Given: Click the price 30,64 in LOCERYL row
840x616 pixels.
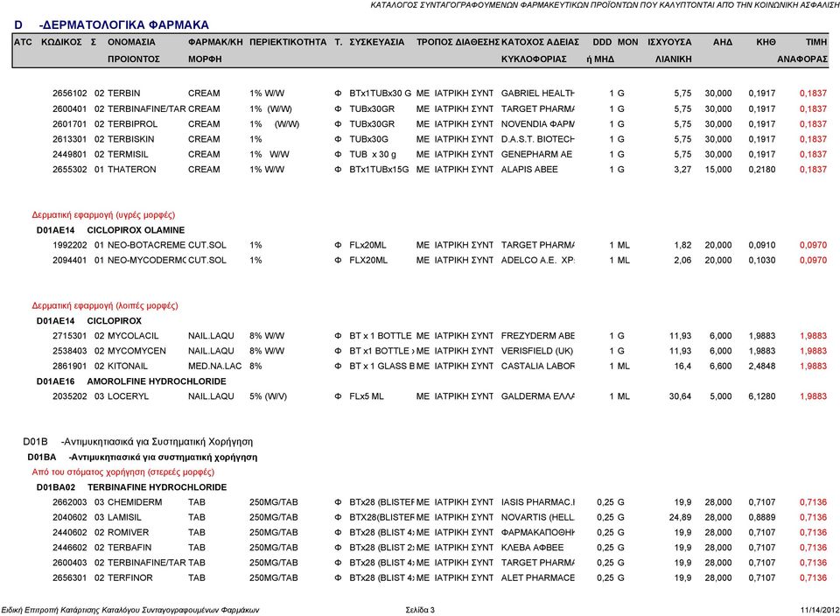Looking at the screenshot, I should tap(680, 396).
